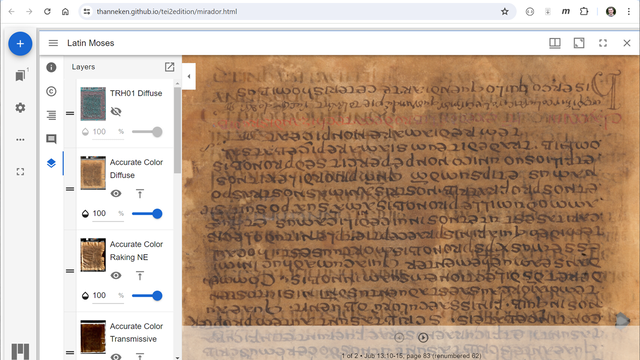
Task: Select the Layers panel tab
Action: coord(51,163)
